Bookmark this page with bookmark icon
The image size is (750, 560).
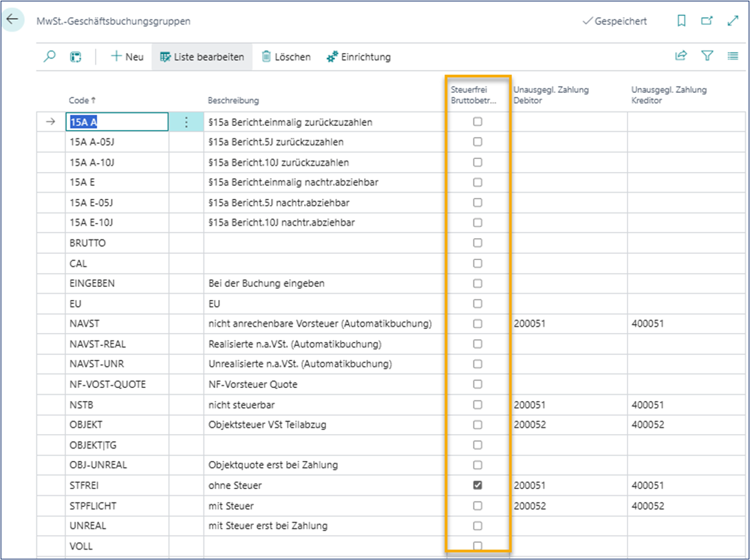click(681, 21)
